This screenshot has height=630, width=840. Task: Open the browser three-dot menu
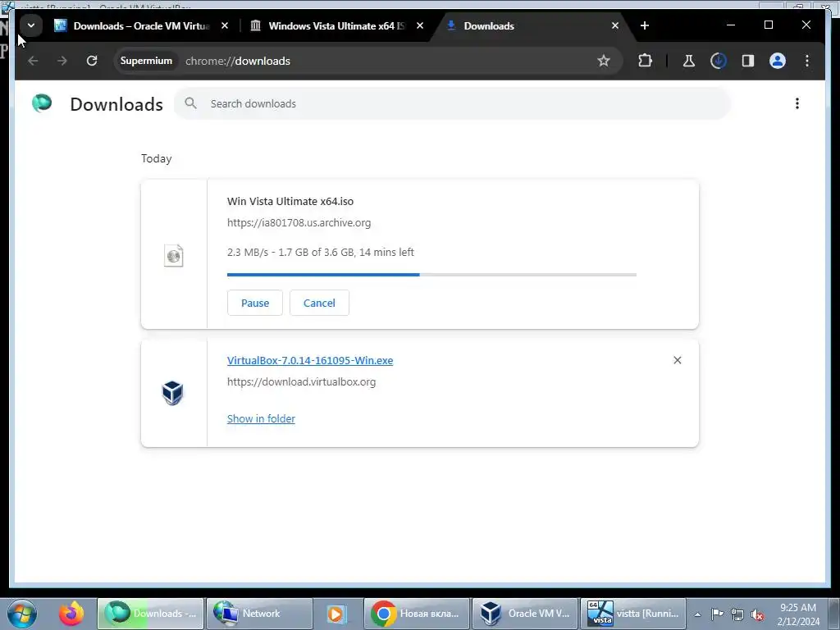[x=807, y=61]
